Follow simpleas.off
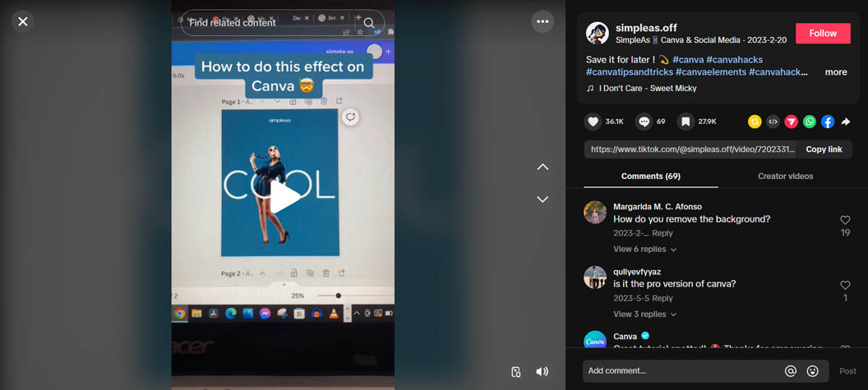 pos(823,33)
